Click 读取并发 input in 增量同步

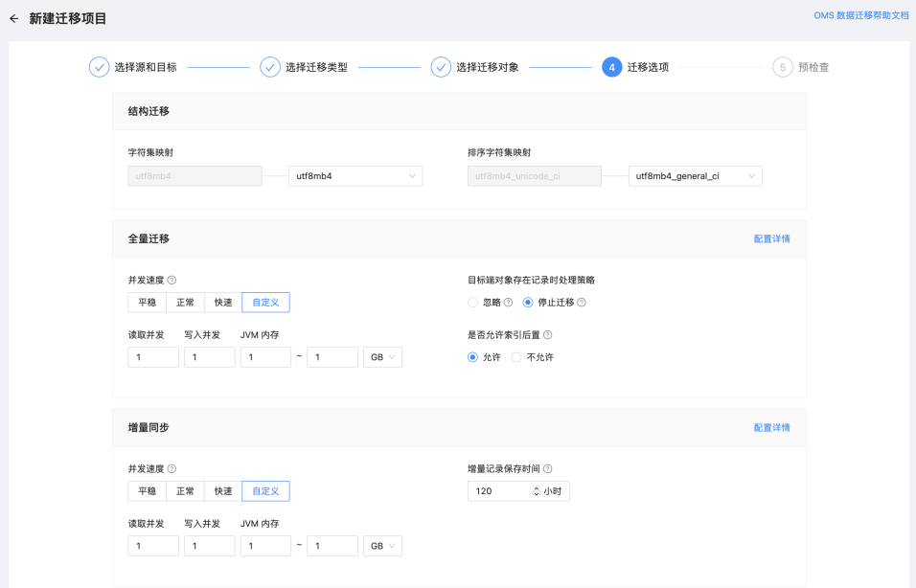[153, 546]
